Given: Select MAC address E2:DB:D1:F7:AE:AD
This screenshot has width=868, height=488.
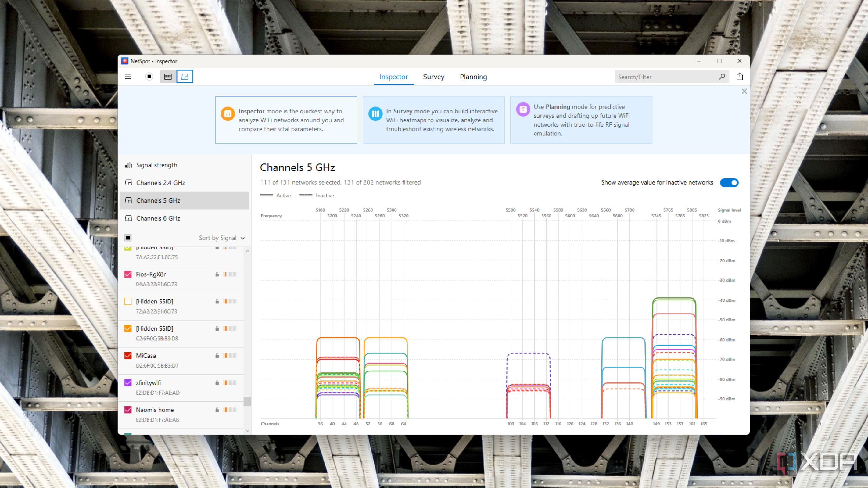Looking at the screenshot, I should pyautogui.click(x=158, y=393).
